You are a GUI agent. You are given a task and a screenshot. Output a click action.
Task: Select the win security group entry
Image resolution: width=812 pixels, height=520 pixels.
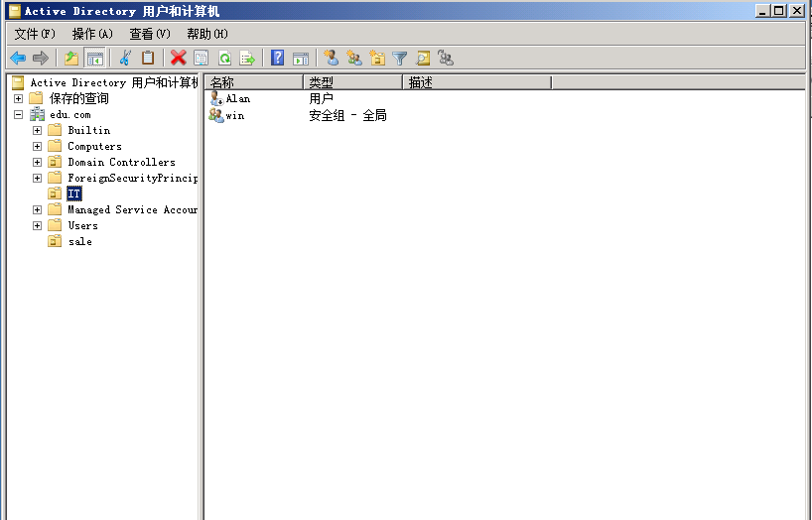click(234, 115)
